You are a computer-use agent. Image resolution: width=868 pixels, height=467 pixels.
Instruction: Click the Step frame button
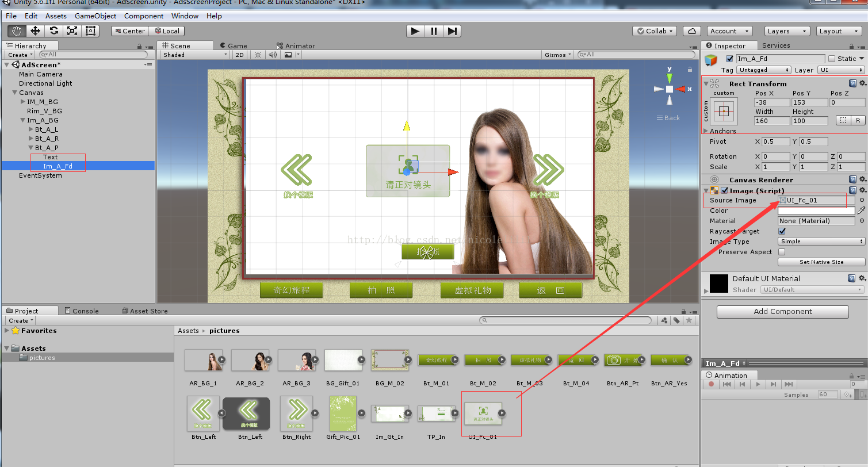(452, 31)
